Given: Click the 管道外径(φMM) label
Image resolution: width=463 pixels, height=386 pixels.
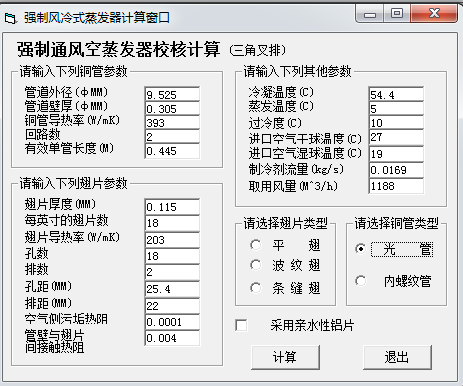Looking at the screenshot, I should [x=66, y=92].
